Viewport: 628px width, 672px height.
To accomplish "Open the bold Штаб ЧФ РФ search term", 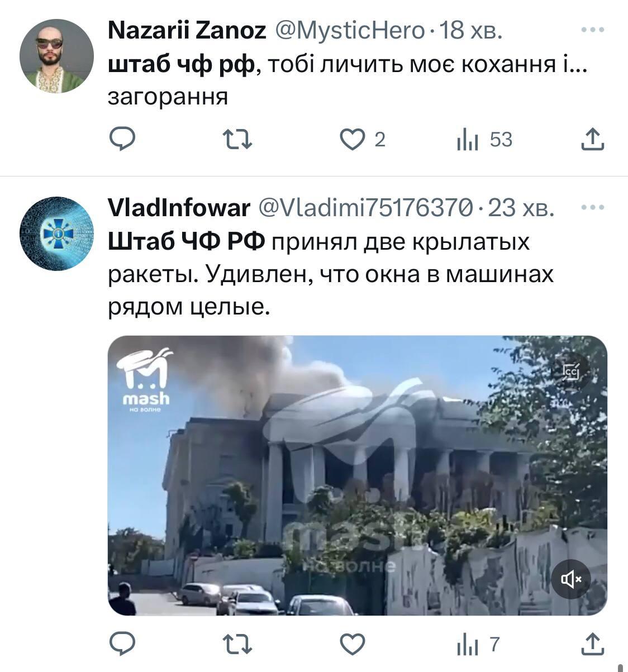I will click(x=187, y=242).
